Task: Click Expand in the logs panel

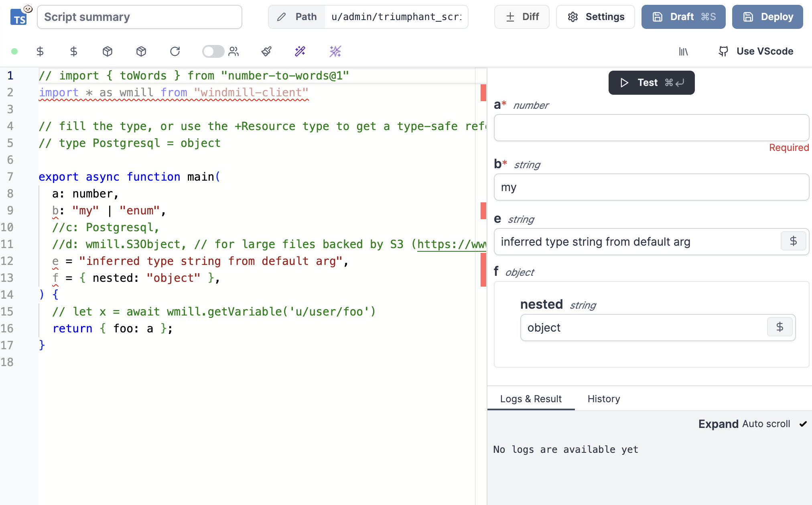Action: 718,424
